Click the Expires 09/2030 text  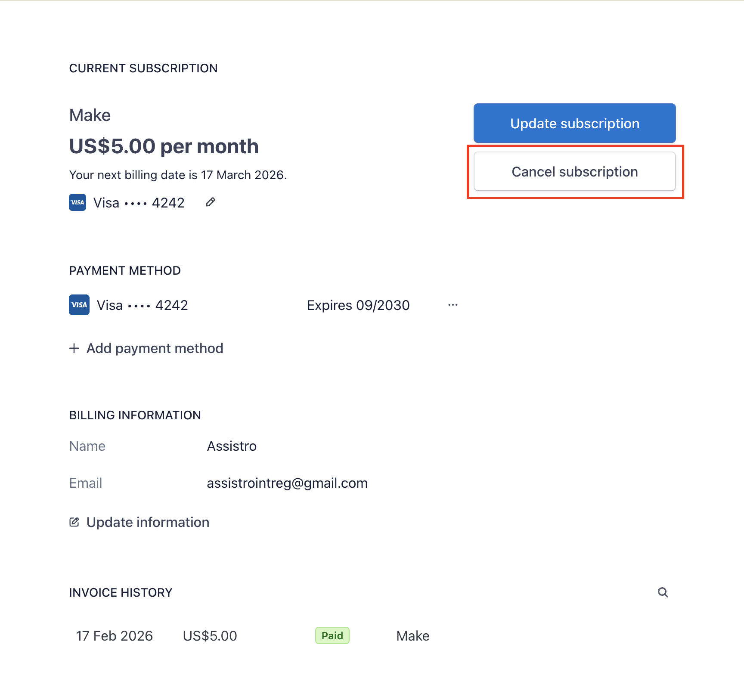pyautogui.click(x=358, y=305)
